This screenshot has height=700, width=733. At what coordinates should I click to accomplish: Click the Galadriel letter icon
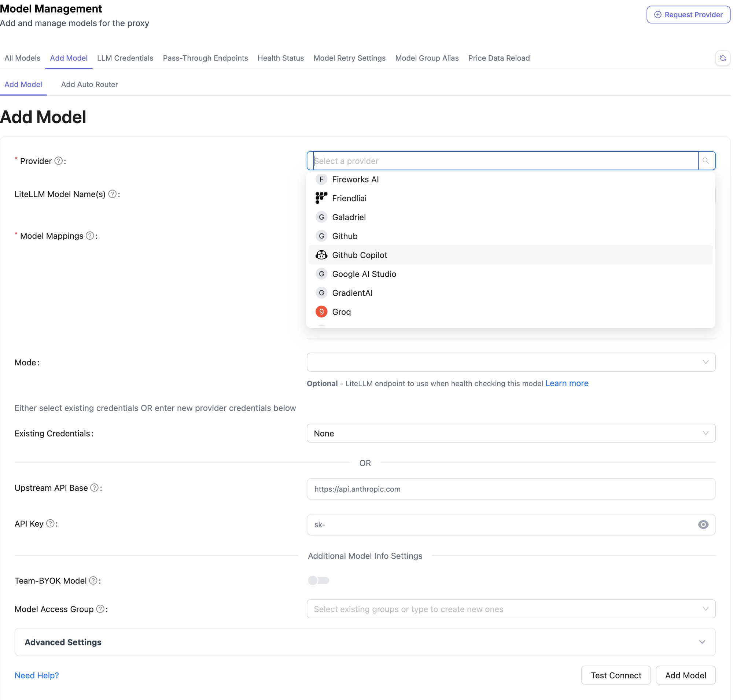(x=321, y=217)
